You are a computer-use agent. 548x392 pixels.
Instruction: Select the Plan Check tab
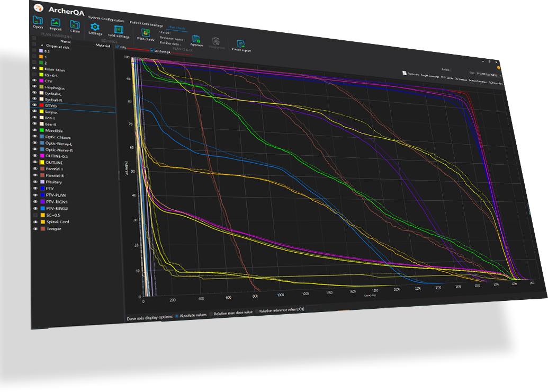177,28
